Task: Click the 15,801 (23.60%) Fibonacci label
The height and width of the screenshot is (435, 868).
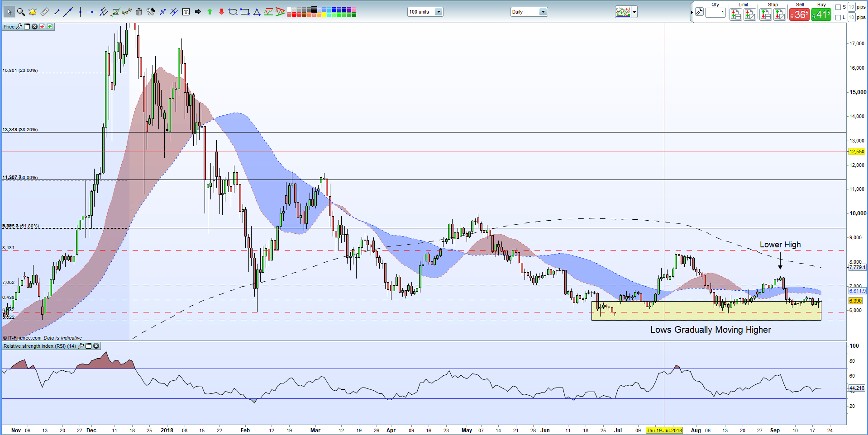Action: coord(20,71)
